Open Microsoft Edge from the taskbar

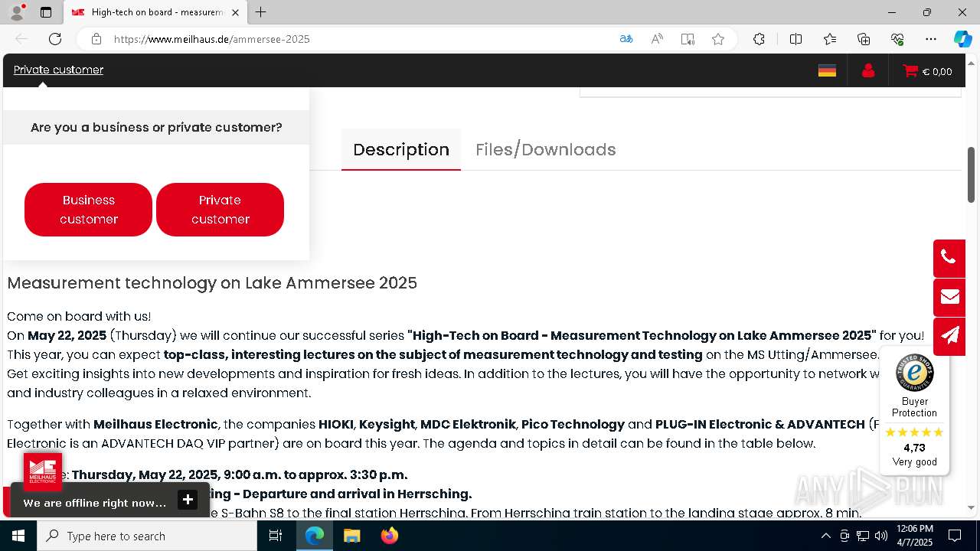(x=315, y=536)
